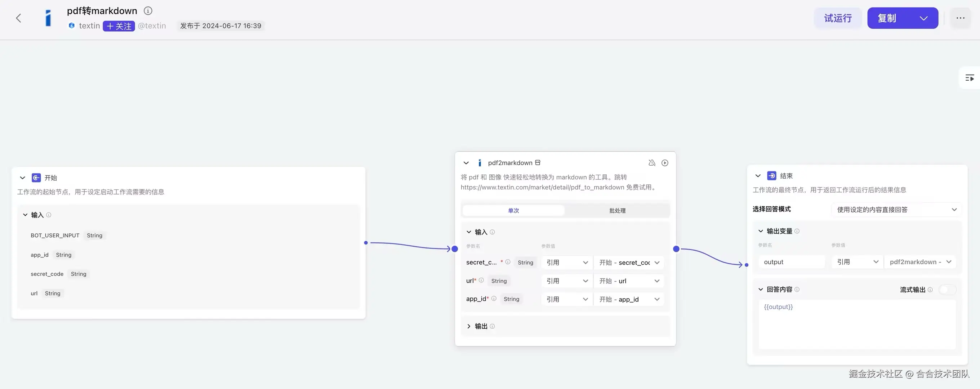Click the bell-off icon on pdf2markdown node
980x389 pixels.
point(652,163)
